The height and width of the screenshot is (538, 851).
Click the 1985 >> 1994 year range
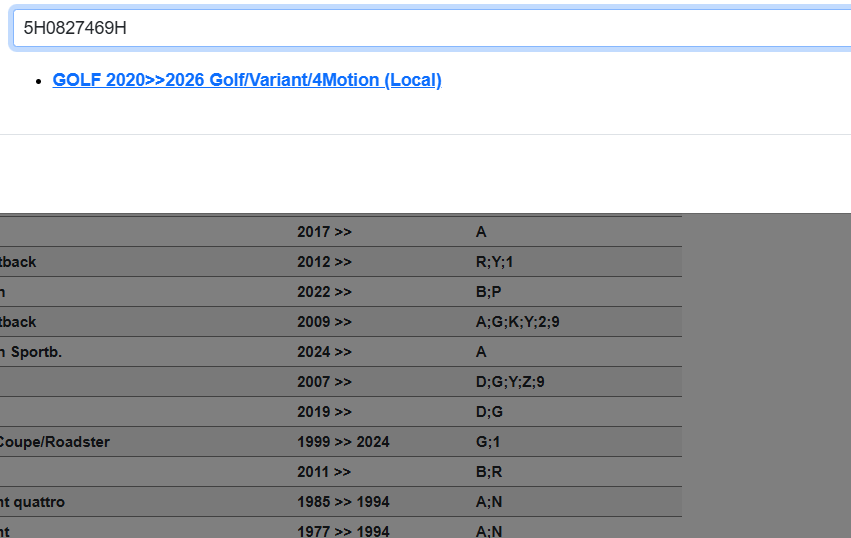pos(343,502)
